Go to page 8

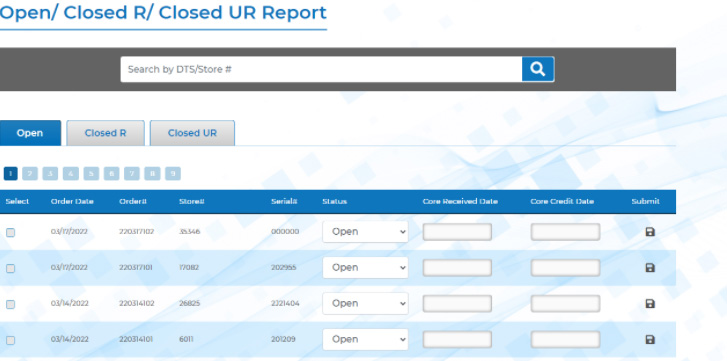click(x=152, y=174)
